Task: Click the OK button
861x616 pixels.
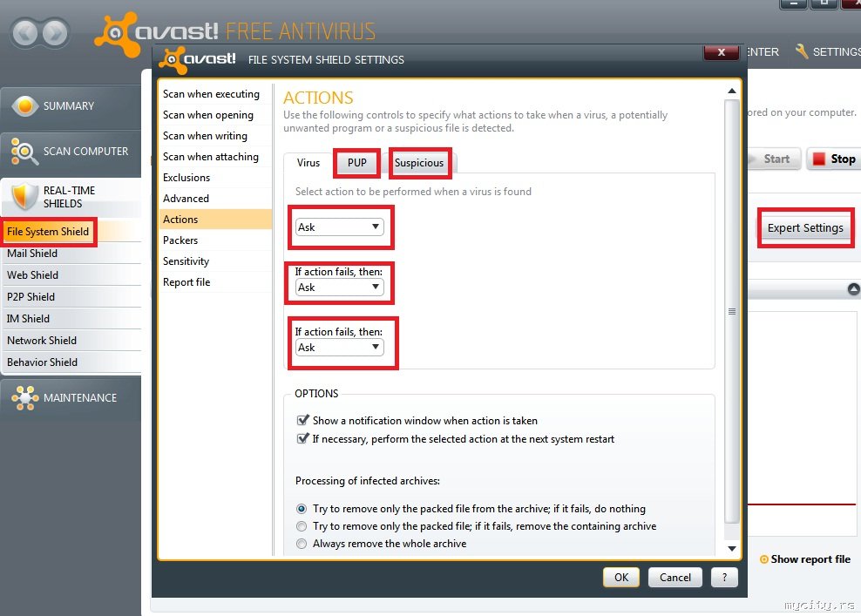Action: pyautogui.click(x=621, y=578)
